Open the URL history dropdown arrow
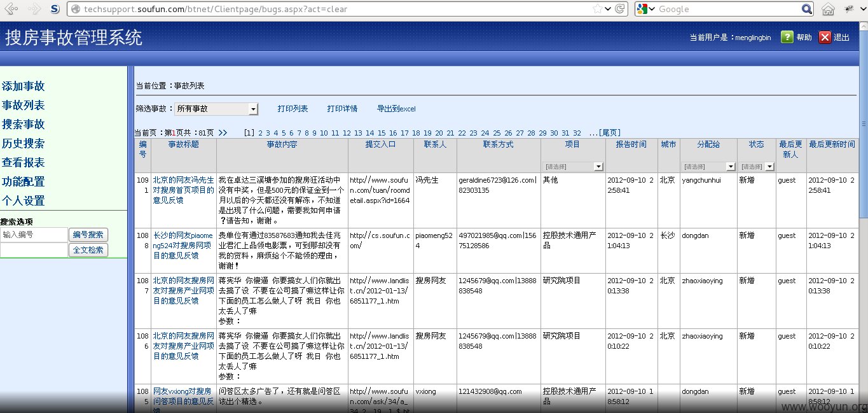Viewport: 868px width, 413px height. click(609, 9)
